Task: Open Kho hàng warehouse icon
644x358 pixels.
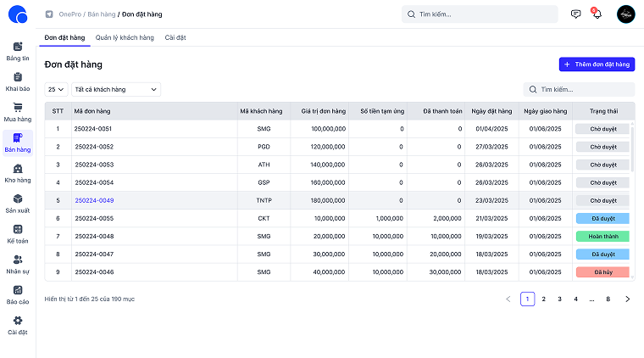Action: pos(18,169)
